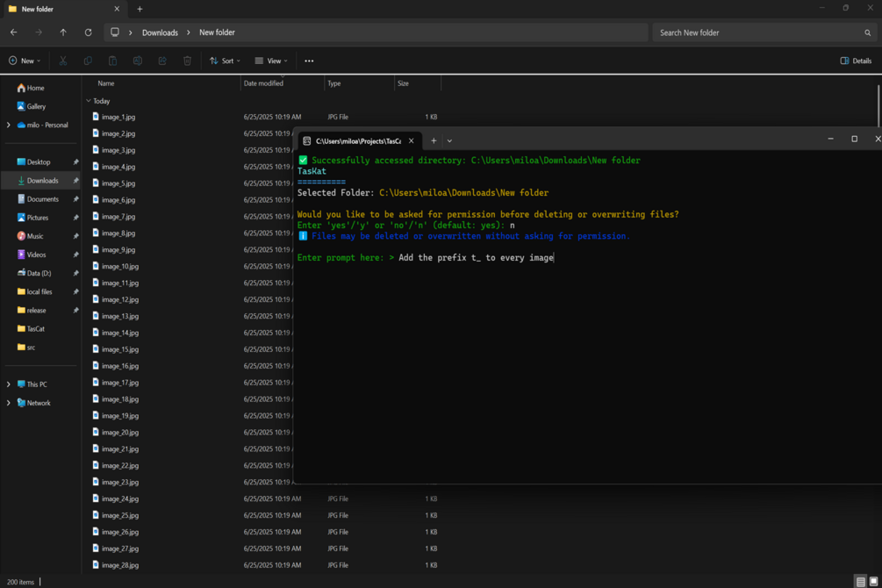Open Home in the sidebar

click(31, 88)
